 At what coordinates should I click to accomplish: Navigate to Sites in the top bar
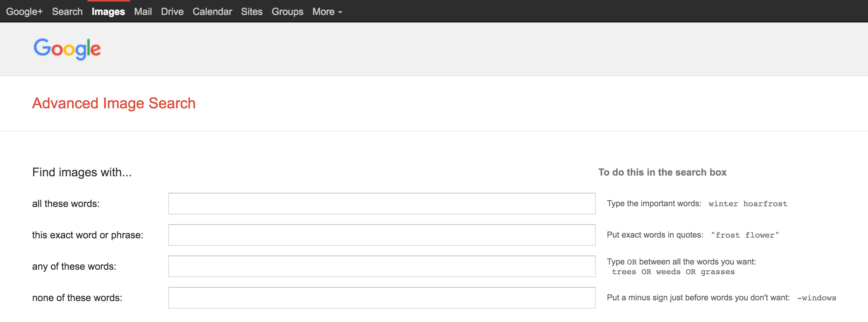coord(252,12)
